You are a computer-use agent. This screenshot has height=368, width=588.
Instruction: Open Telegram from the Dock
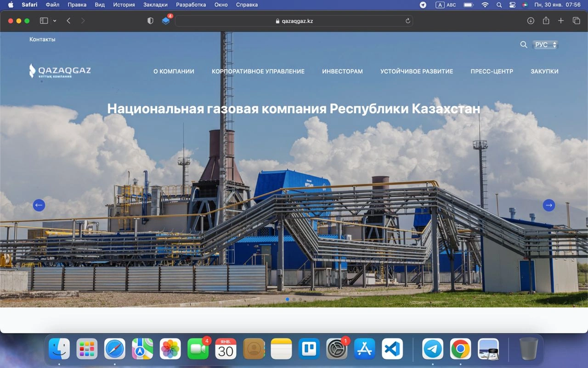(x=433, y=349)
